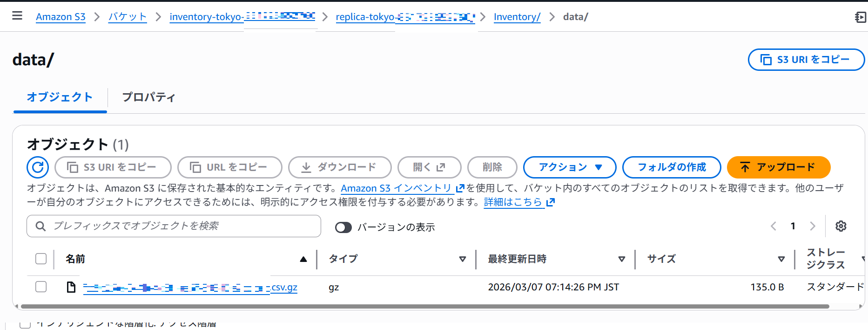Focus the prefix search input field
Viewport: 868px width, 330px height.
click(x=182, y=226)
